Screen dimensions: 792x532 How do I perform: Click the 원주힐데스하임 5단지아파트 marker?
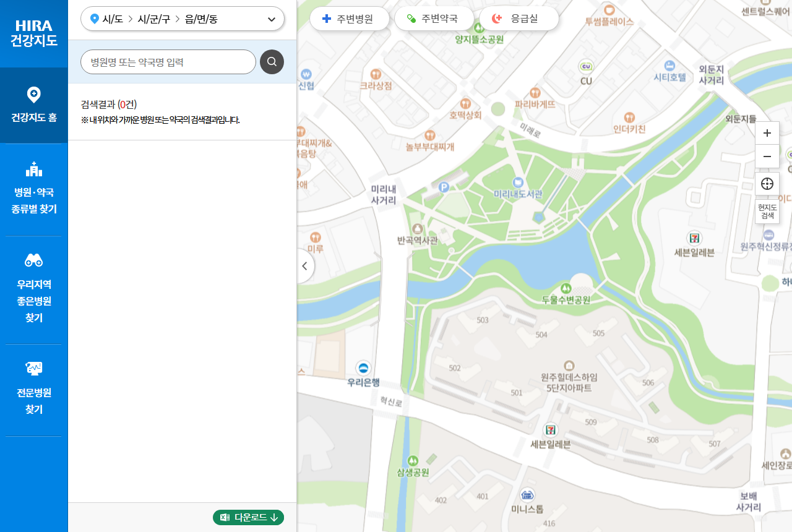coord(569,365)
